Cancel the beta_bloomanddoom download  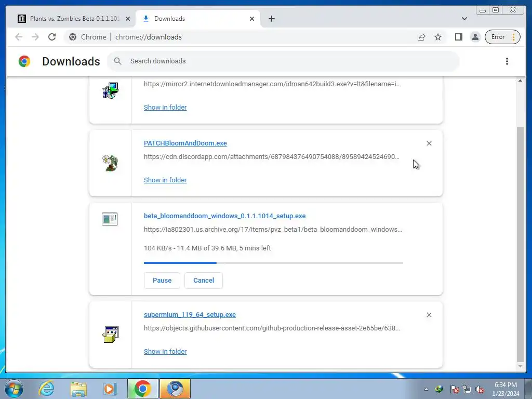pyautogui.click(x=204, y=280)
